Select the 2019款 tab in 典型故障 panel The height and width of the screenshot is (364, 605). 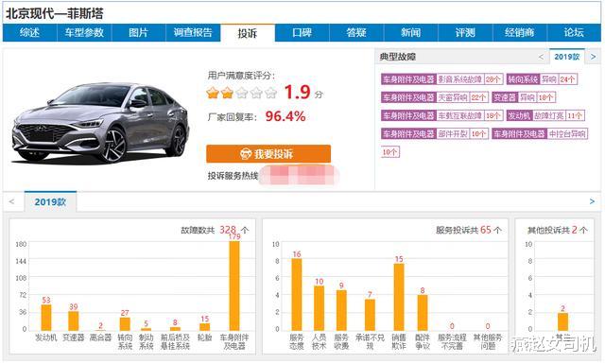[567, 57]
